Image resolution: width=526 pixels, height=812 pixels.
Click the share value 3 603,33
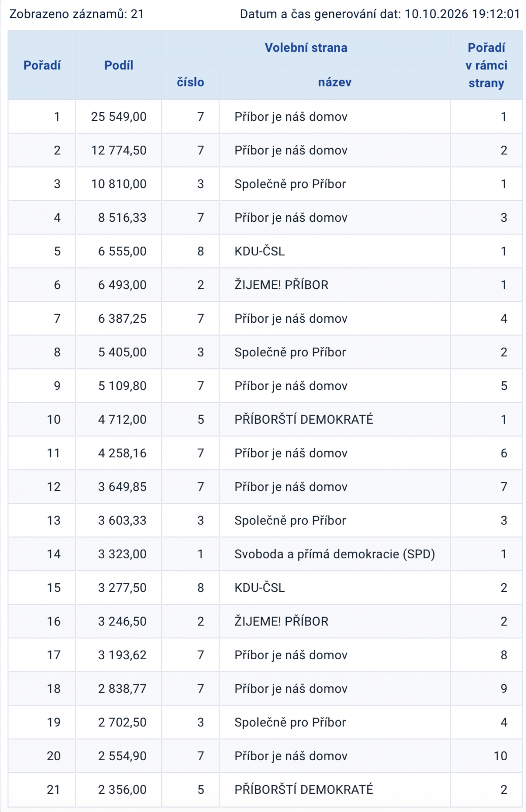pyautogui.click(x=122, y=521)
